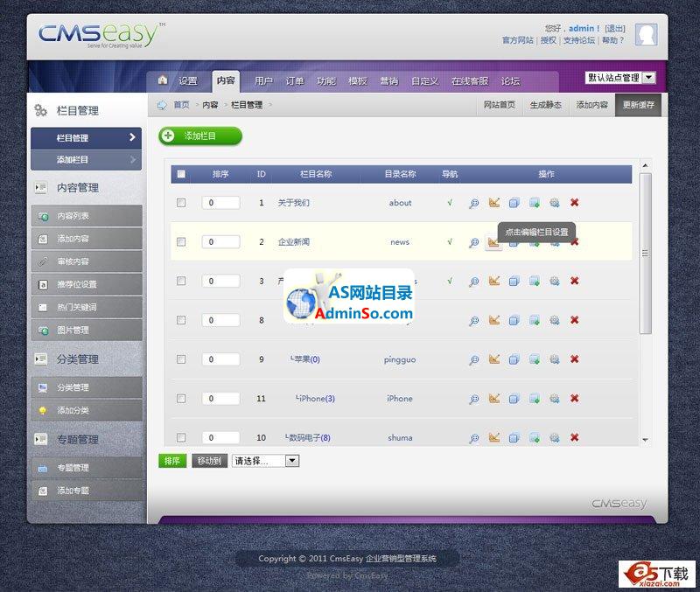Click the highlighted edit-settings icon in the news row
Screen dimensions: 700x592
click(x=493, y=243)
